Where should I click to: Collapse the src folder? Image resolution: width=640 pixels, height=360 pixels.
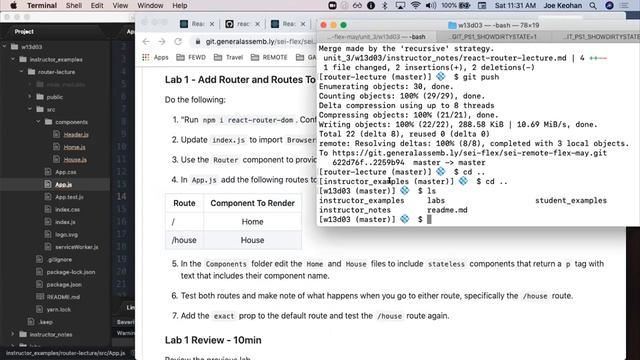click(x=29, y=109)
